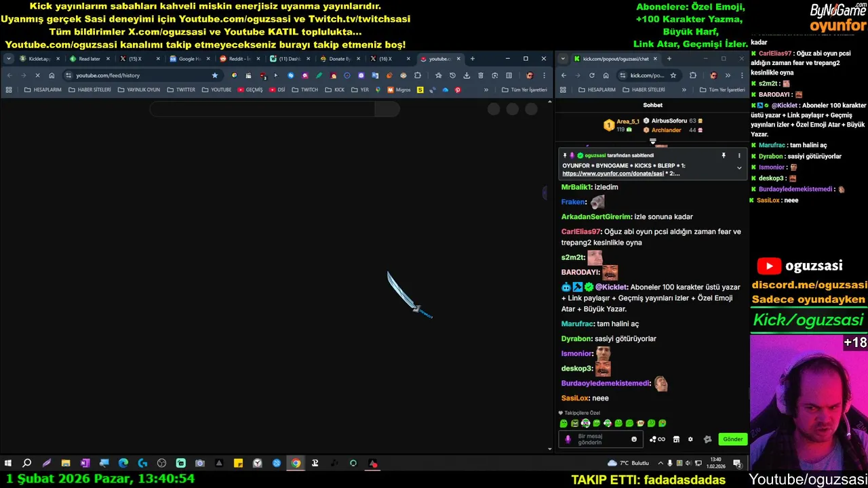Open tab search dropdown in Kick window
The width and height of the screenshot is (868, 488).
point(563,59)
